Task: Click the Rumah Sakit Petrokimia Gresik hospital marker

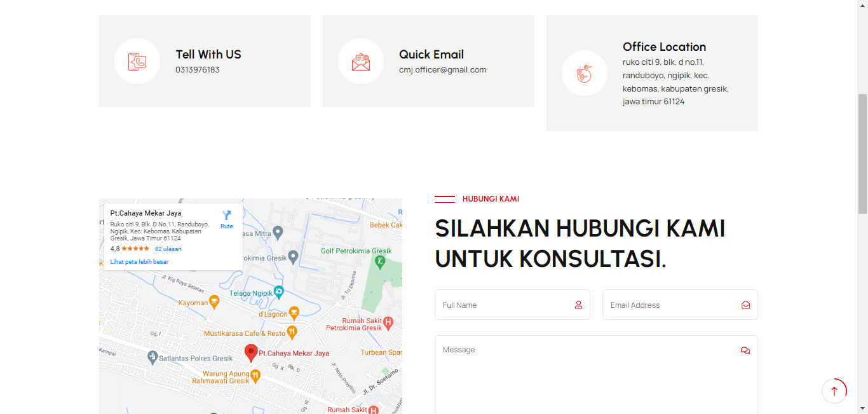Action: 388,323
